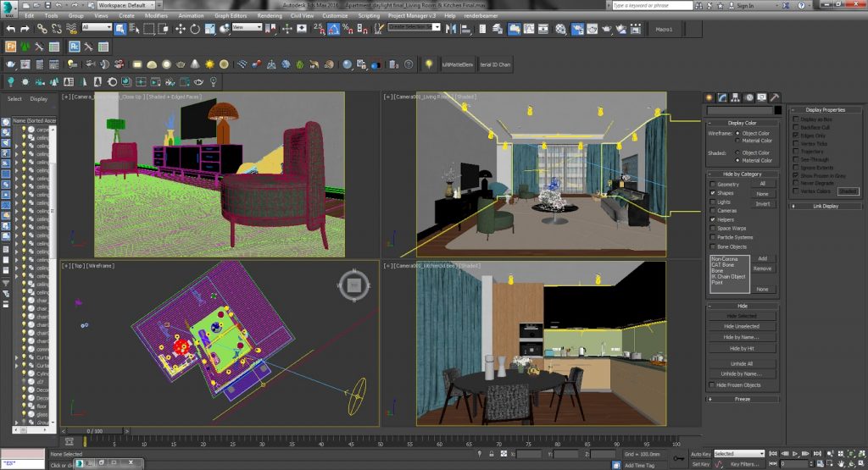The image size is (868, 470).
Task: Click the Invert category button
Action: [763, 203]
